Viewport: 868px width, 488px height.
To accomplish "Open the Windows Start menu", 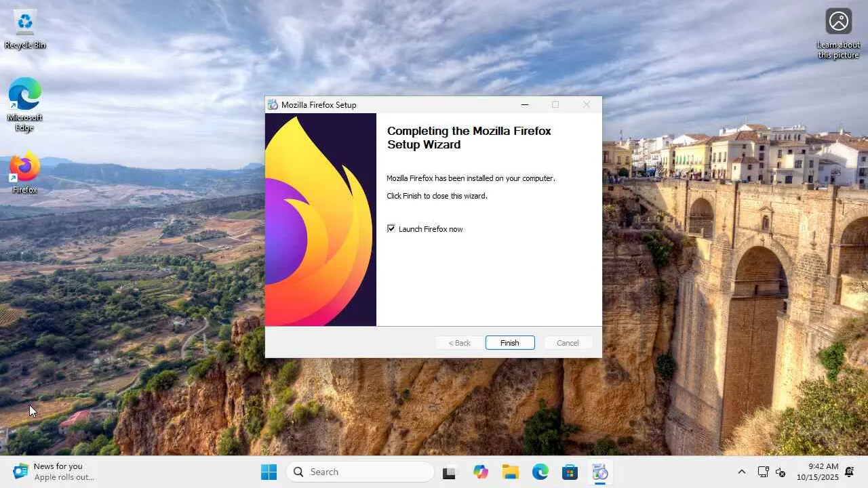I will click(269, 472).
